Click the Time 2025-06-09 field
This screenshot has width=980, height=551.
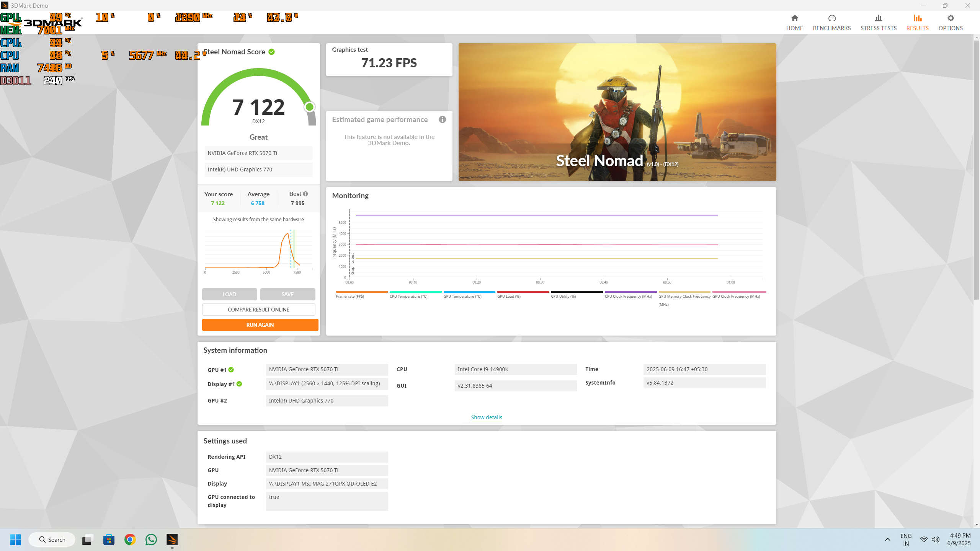coord(704,369)
